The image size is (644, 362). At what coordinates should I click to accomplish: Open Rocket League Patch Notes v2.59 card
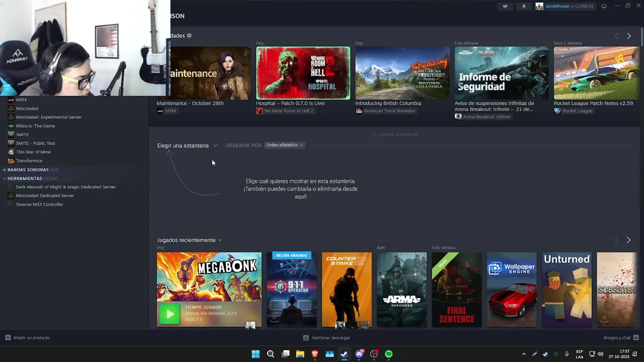596,73
